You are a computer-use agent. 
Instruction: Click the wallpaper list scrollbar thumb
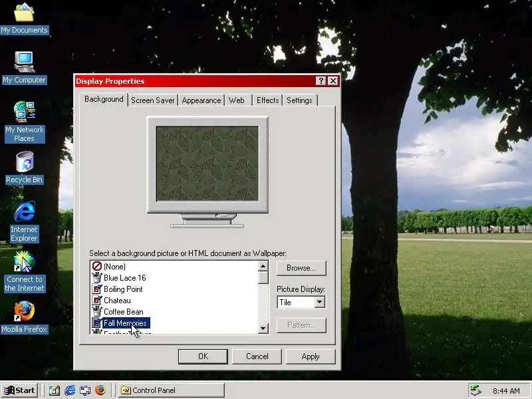[x=263, y=277]
